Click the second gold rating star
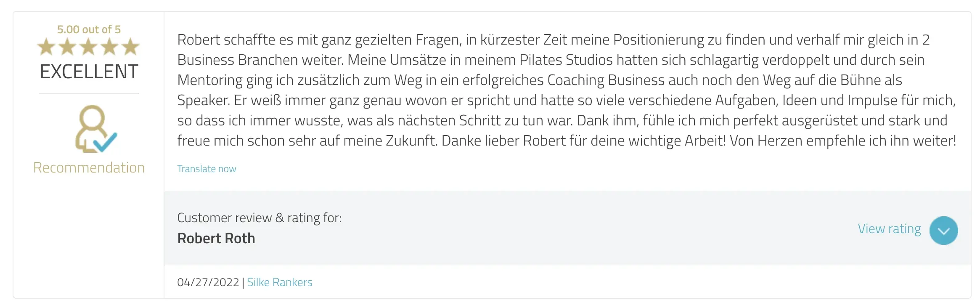 click(67, 47)
